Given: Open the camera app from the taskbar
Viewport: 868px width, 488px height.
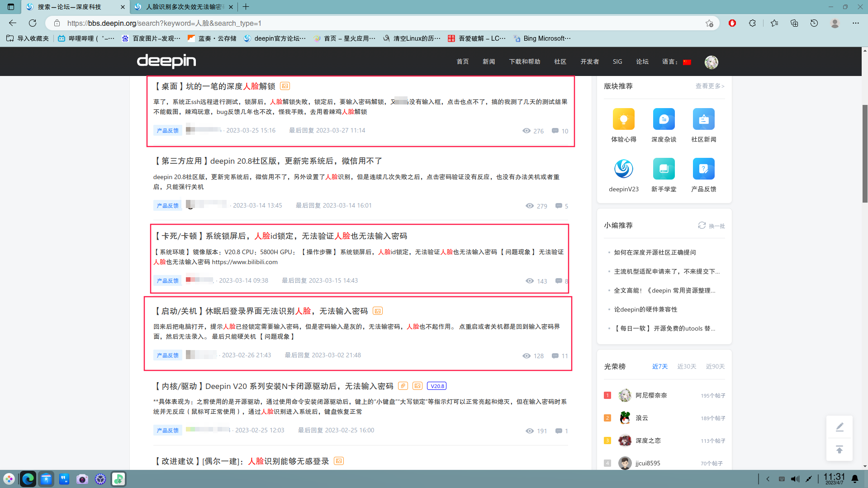Looking at the screenshot, I should pos(82,479).
